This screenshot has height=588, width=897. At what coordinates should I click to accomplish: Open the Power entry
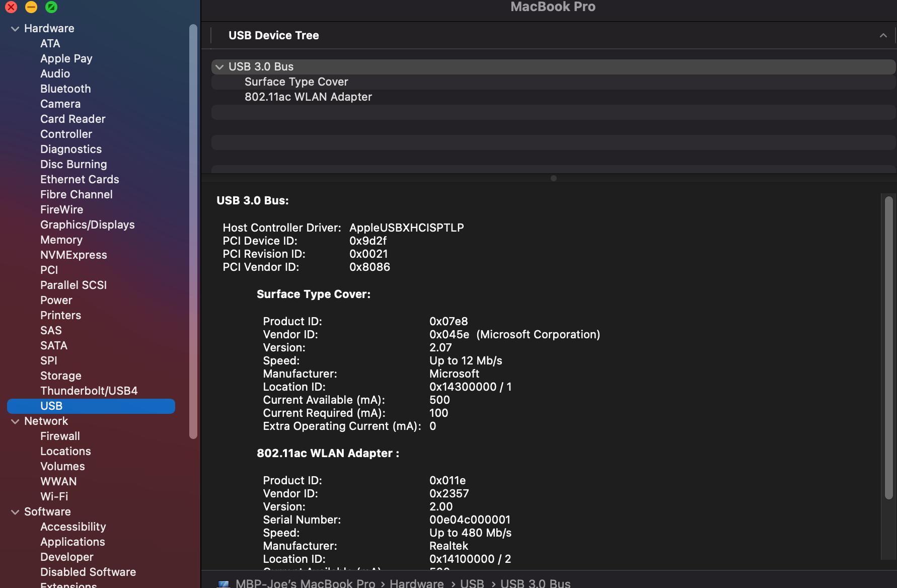click(x=56, y=300)
